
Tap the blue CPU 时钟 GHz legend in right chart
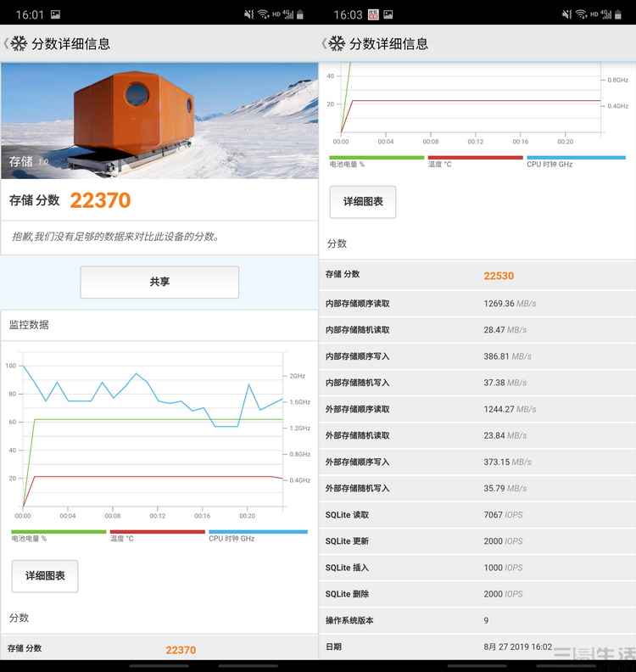[x=576, y=161]
